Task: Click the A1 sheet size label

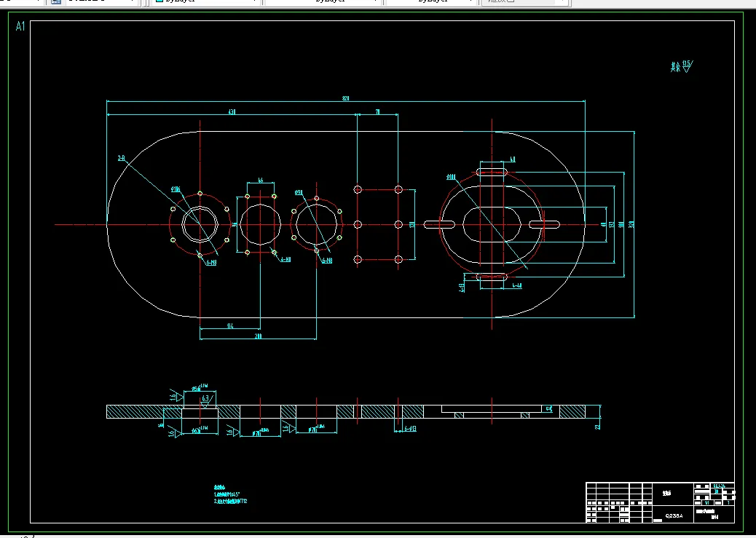Action: (x=20, y=26)
